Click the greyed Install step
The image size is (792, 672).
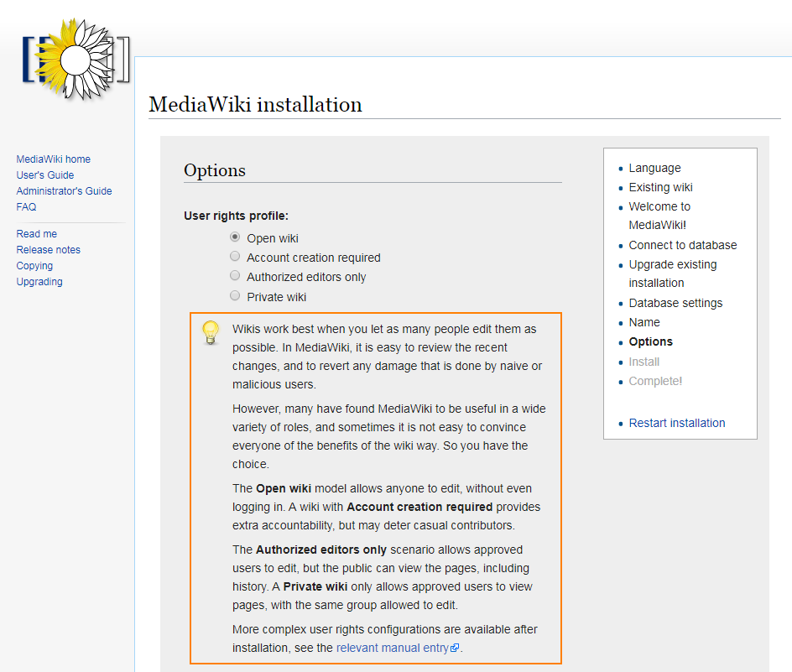tap(644, 362)
